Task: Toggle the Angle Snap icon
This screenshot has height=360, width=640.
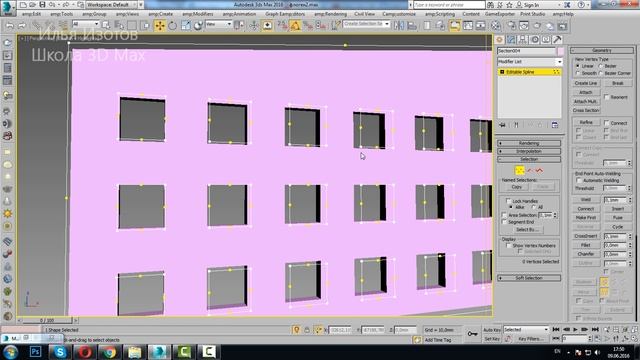Action: (x=295, y=26)
